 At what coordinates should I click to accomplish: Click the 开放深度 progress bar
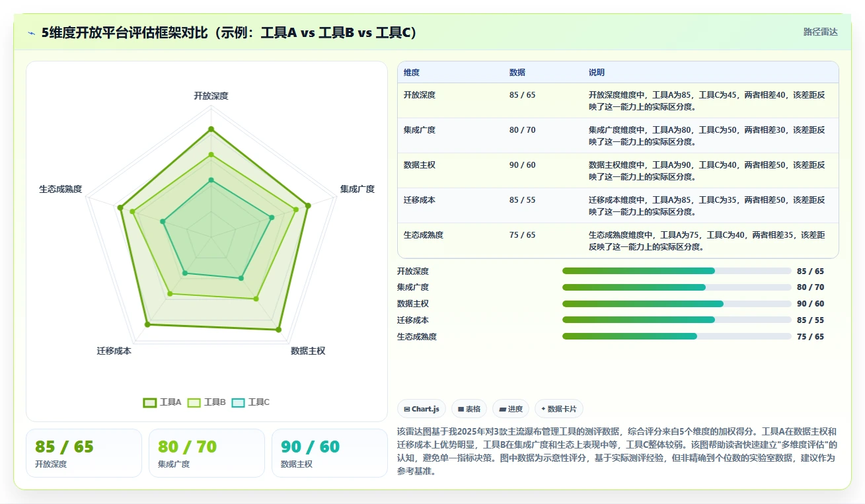pyautogui.click(x=677, y=271)
